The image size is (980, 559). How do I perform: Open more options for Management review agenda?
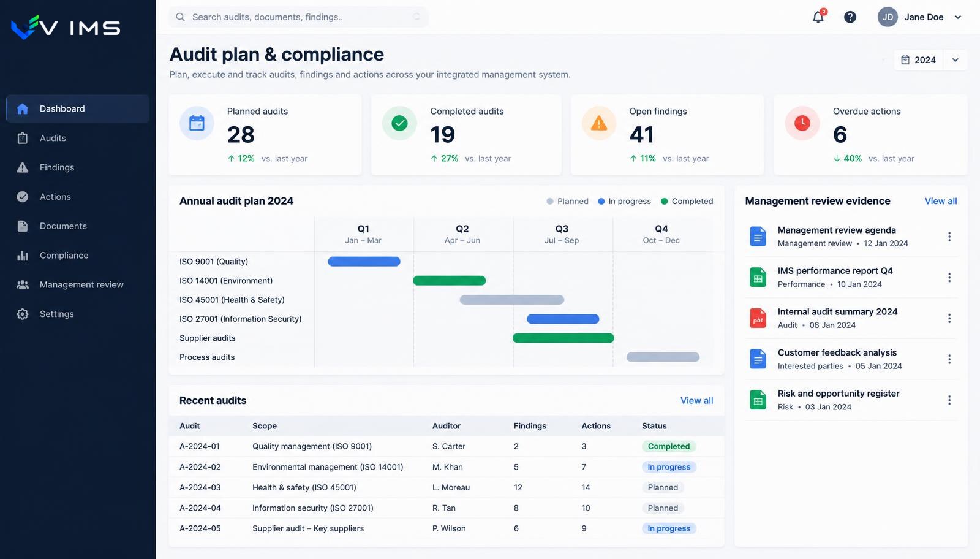click(949, 237)
